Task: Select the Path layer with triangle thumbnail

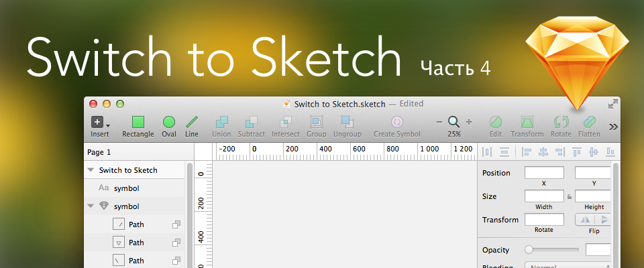Action: 135,243
